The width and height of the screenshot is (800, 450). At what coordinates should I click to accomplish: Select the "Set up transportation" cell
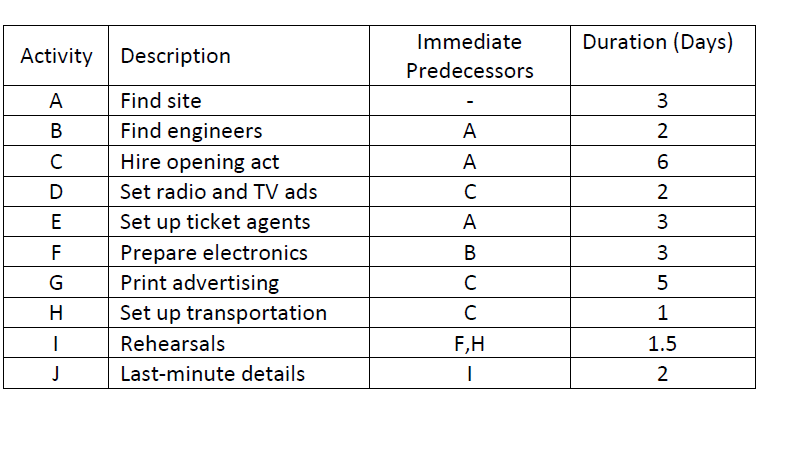click(223, 313)
